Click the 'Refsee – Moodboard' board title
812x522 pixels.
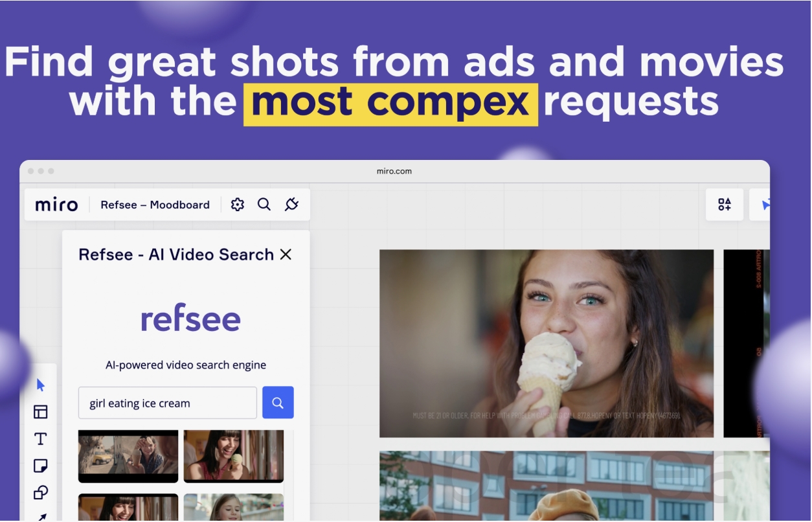point(155,205)
